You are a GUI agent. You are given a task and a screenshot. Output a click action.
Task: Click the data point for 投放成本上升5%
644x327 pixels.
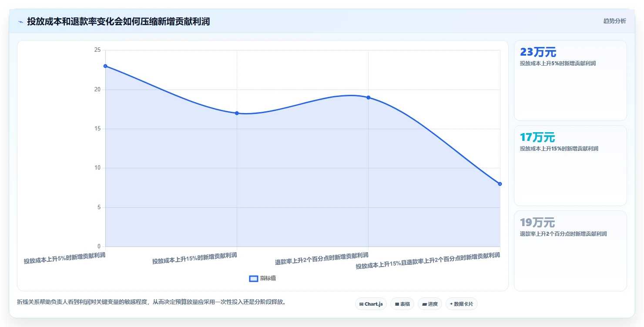pos(105,66)
